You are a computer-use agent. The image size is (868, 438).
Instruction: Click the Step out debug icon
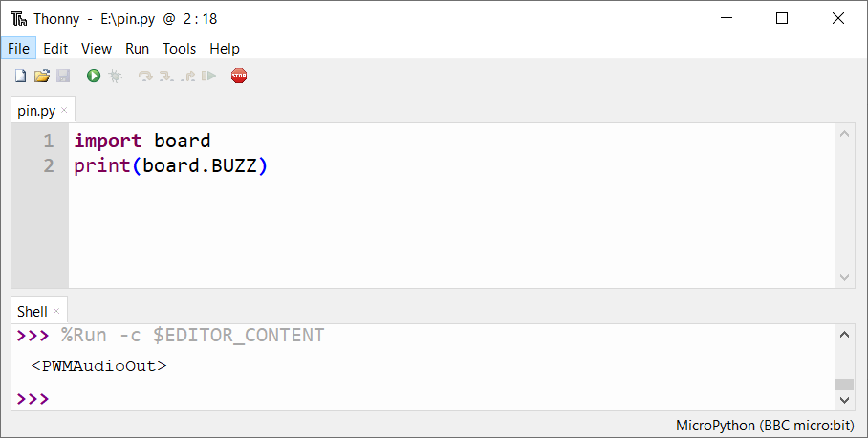tap(187, 76)
